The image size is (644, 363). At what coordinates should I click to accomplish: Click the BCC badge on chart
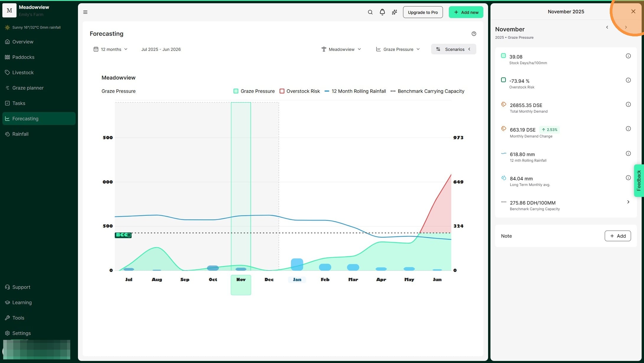[x=123, y=235]
